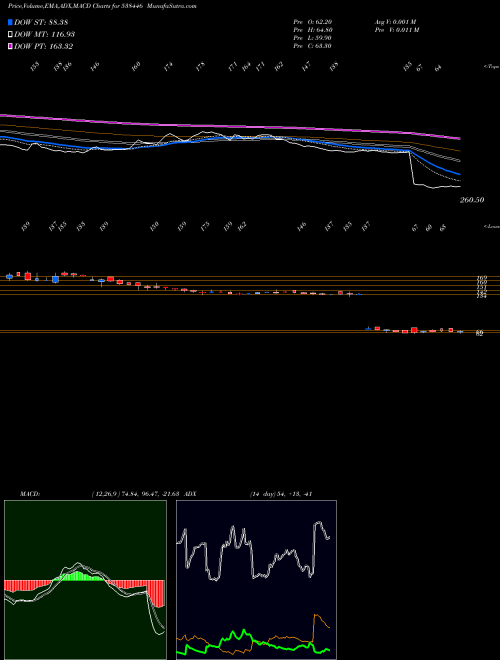500x660 pixels.
Task: Click the magenta DOW PT legend square
Action: coord(11,46)
